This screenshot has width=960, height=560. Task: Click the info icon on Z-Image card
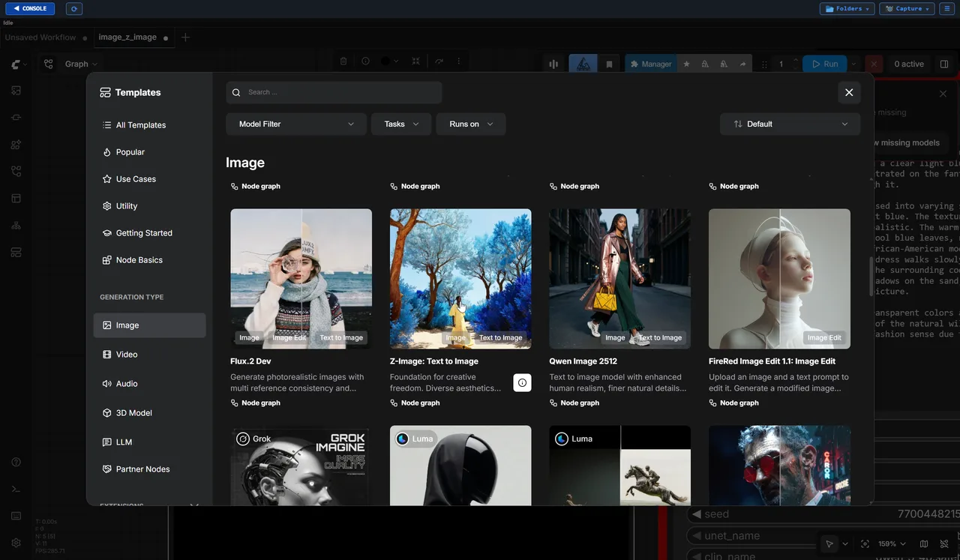[523, 382]
